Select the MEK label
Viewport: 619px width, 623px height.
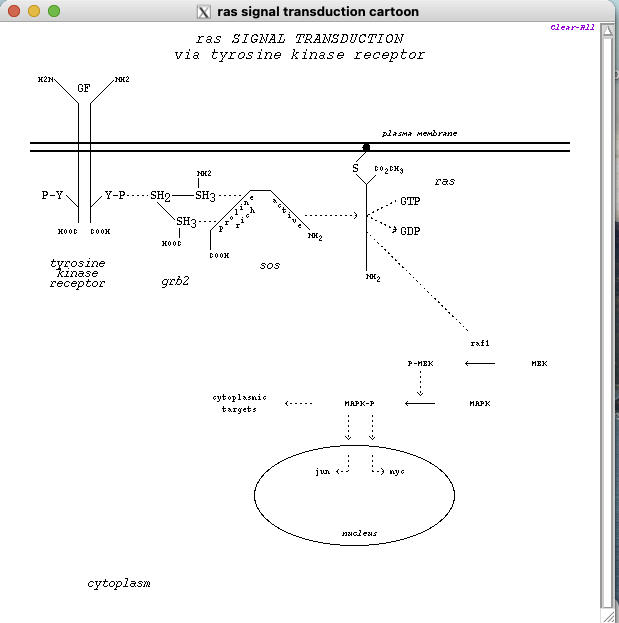(x=539, y=364)
